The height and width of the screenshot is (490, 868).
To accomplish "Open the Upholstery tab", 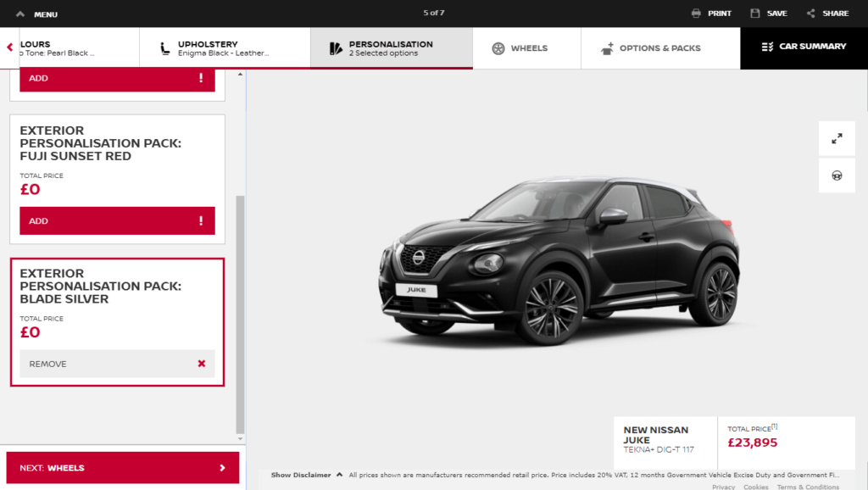I will pyautogui.click(x=225, y=48).
